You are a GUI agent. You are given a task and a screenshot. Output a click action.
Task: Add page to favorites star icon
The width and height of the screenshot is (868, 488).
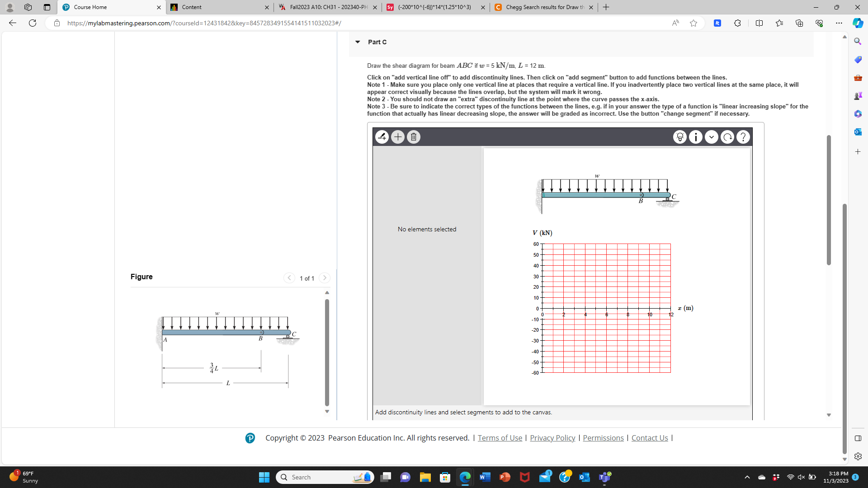693,23
